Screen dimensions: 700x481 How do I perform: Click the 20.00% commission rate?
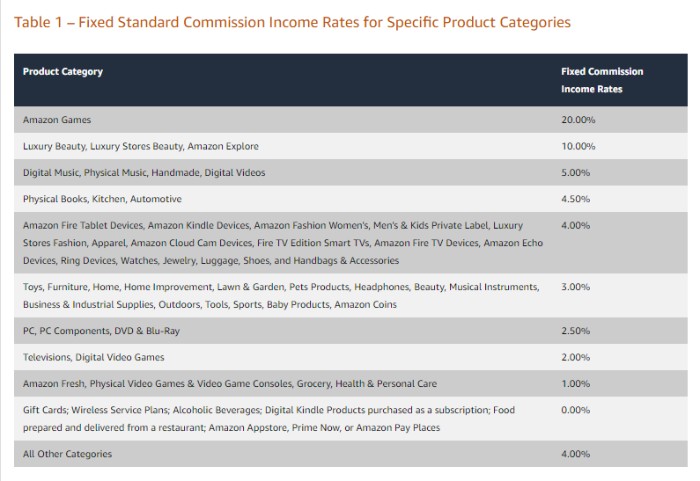578,120
